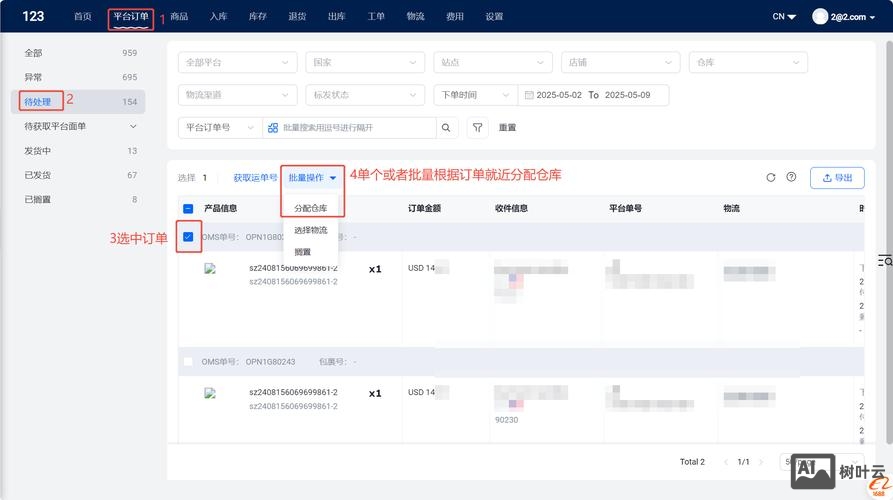The image size is (893, 500).
Task: Open the advanced filter funnel icon
Action: coord(477,128)
